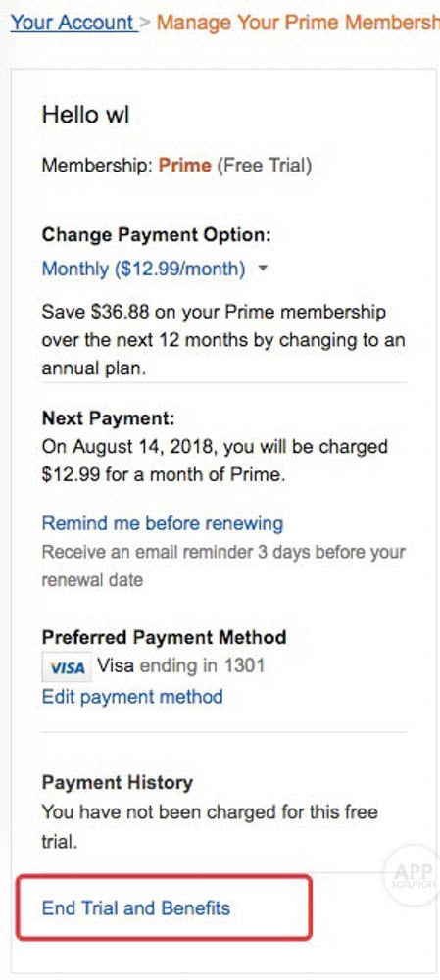Click the Visa ending in 1301 text
Viewport: 440px width, 980px height.
pos(180,666)
